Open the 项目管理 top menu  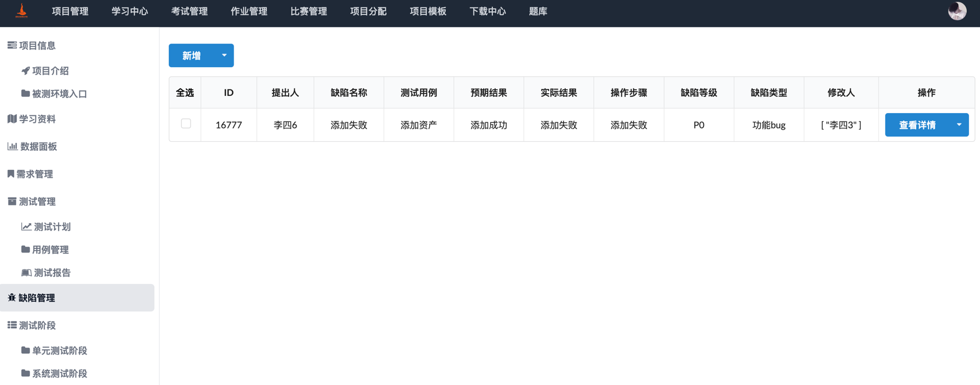coord(70,11)
